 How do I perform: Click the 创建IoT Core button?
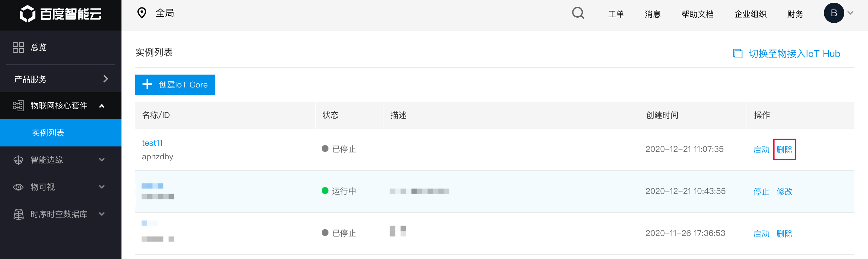click(x=175, y=85)
